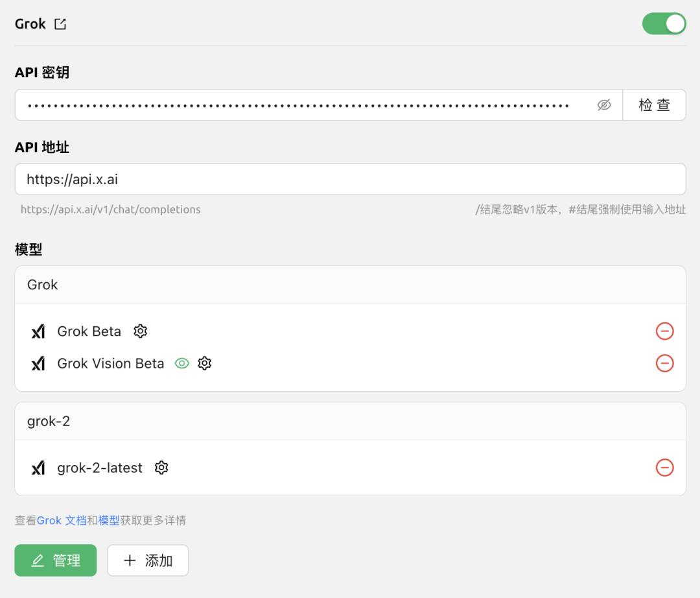Click the Grok Vision Beta vision eye icon
The image size is (700, 598).
(181, 363)
